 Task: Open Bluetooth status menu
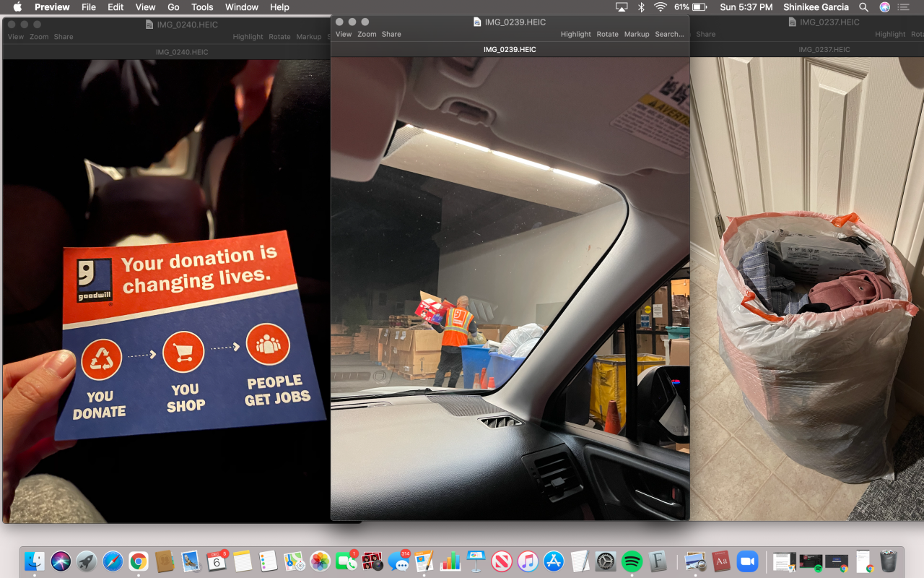coord(641,7)
